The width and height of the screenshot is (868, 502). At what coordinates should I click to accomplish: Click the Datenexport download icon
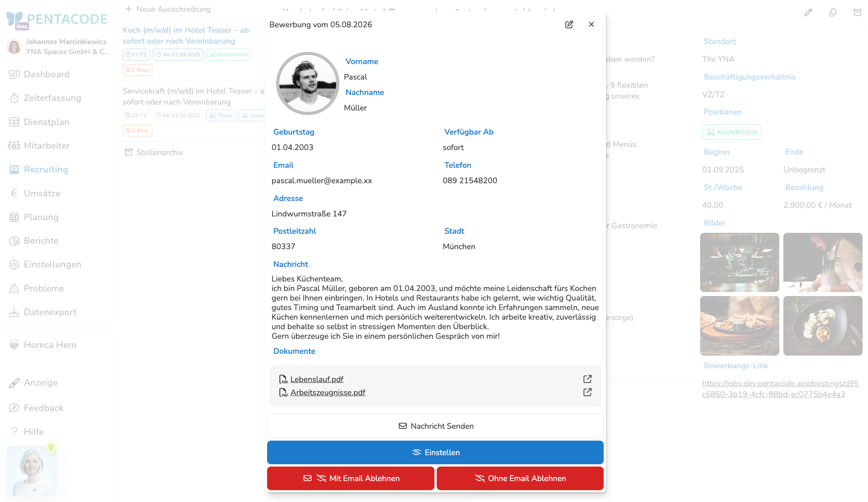tap(14, 312)
